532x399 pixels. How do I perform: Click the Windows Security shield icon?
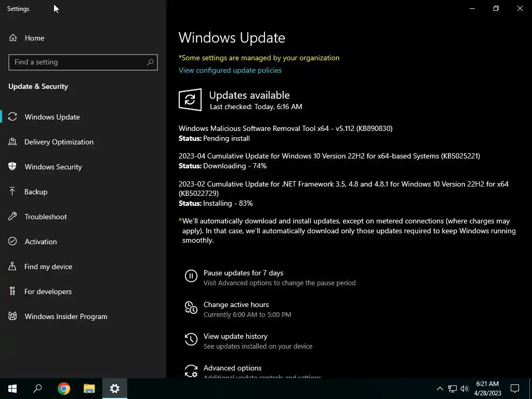pyautogui.click(x=12, y=167)
